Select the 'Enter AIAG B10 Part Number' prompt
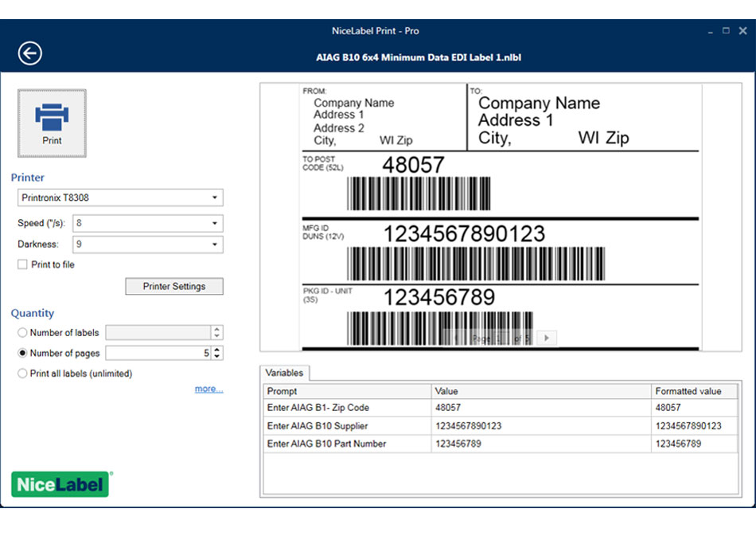The width and height of the screenshot is (756, 544). pyautogui.click(x=347, y=444)
